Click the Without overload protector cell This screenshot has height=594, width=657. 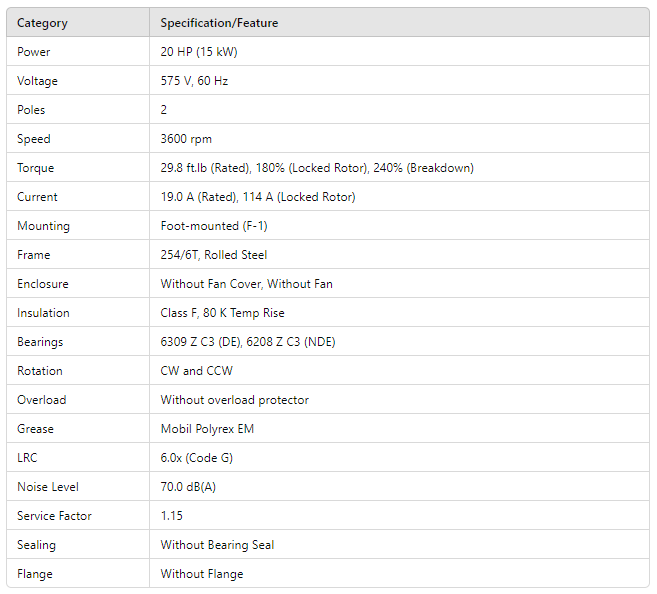click(235, 400)
